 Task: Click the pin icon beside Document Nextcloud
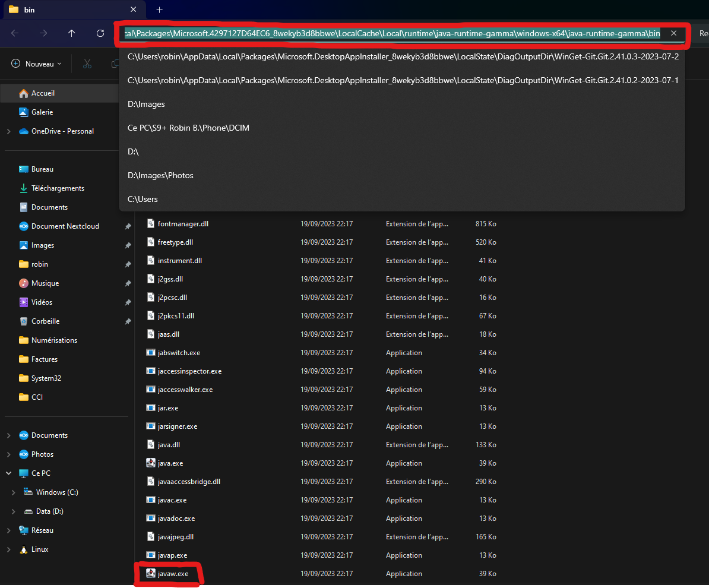click(x=128, y=226)
